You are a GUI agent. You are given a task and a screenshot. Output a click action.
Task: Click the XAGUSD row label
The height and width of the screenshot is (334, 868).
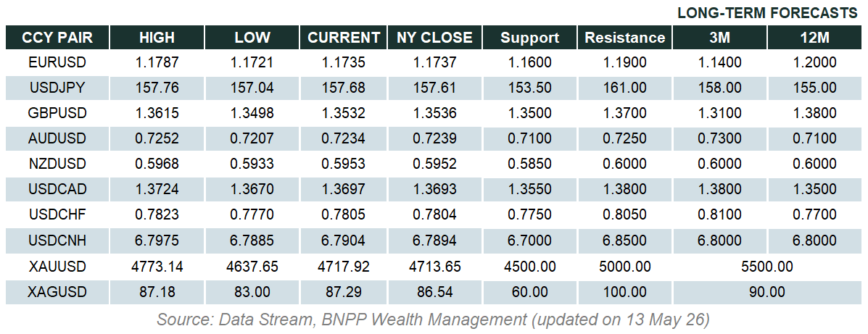tap(57, 292)
